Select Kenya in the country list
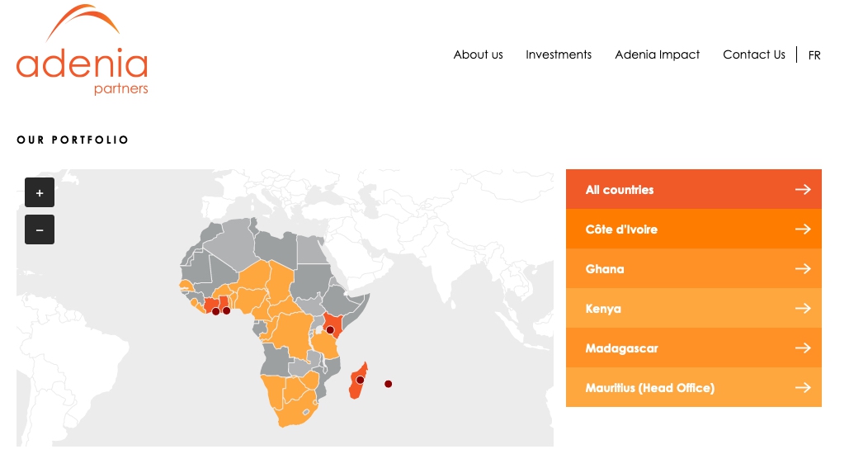 click(x=603, y=309)
